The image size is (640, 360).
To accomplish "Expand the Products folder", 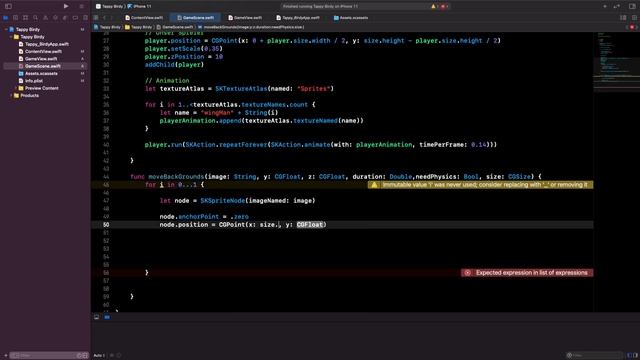I will coord(11,96).
